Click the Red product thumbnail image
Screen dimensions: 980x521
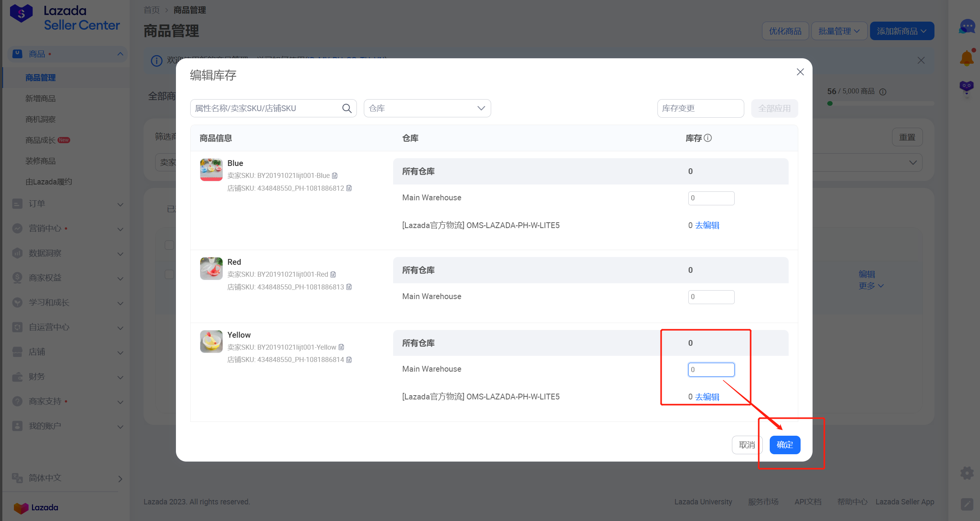tap(211, 268)
